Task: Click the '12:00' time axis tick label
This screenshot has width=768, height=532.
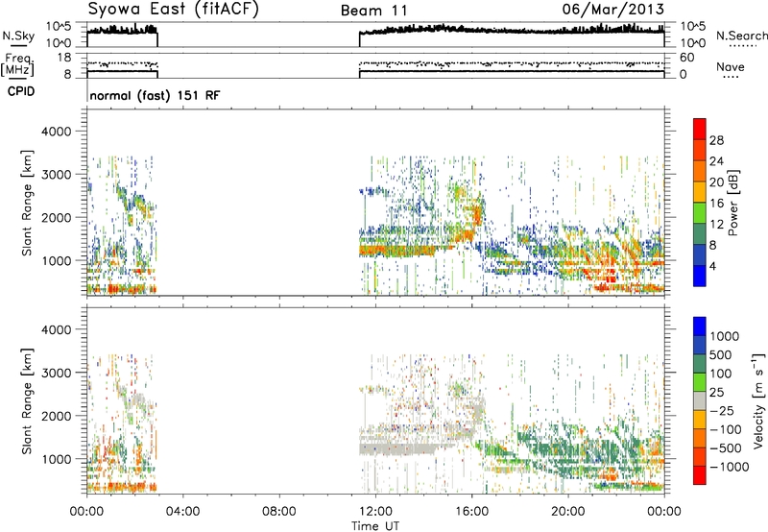Action: click(x=375, y=512)
